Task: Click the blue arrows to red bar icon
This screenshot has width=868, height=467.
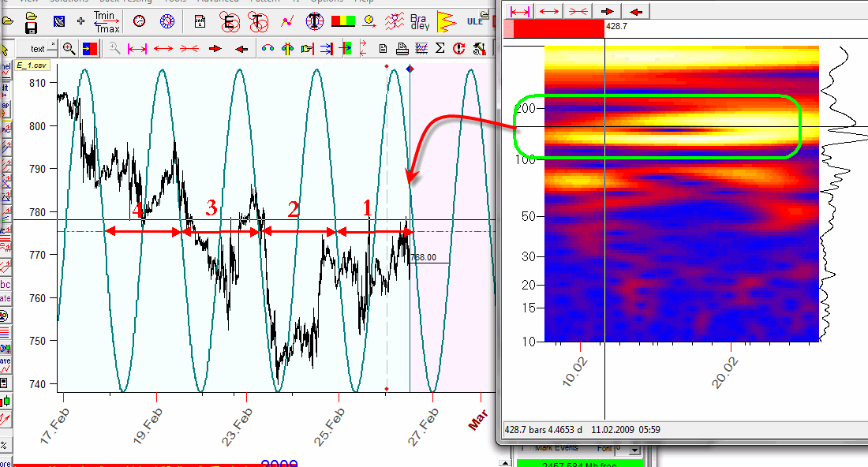Action: coord(327,49)
